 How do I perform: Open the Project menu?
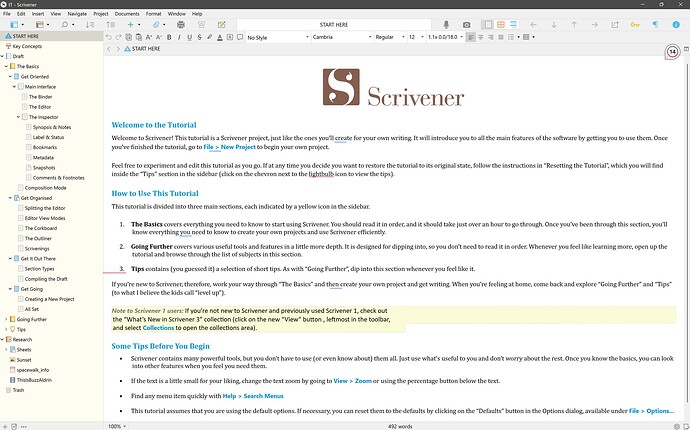click(x=101, y=14)
